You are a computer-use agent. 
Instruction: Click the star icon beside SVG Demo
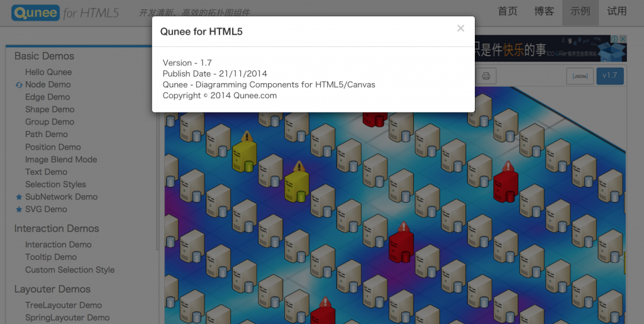click(18, 209)
